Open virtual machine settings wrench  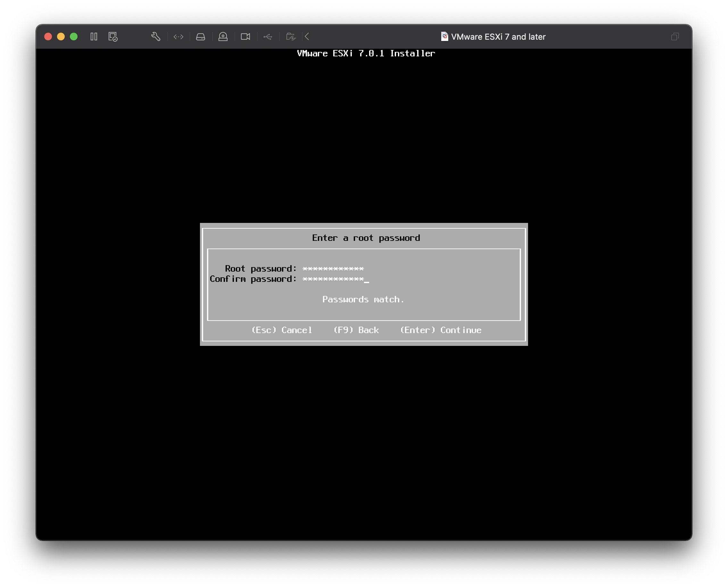pos(155,37)
